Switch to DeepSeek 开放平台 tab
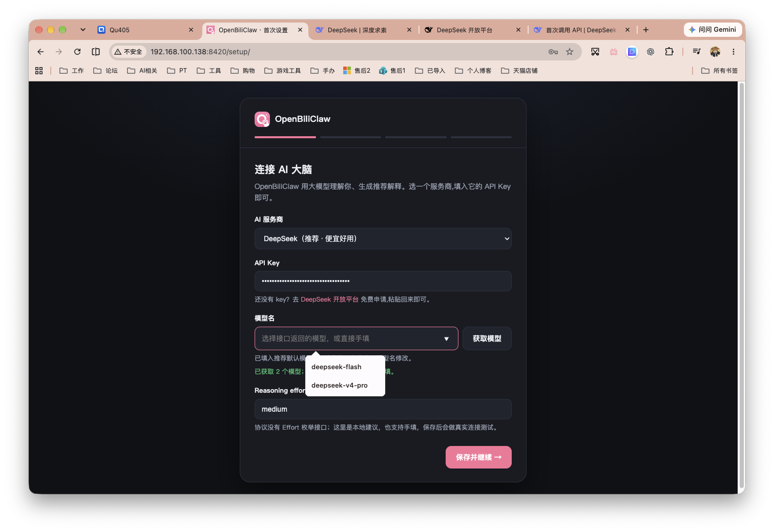774x532 pixels. 472,30
